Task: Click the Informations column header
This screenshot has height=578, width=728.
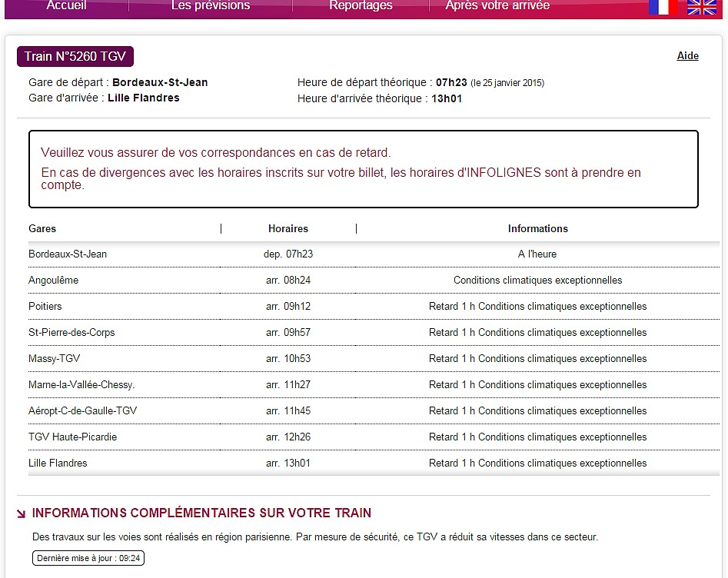Action: coord(537,228)
